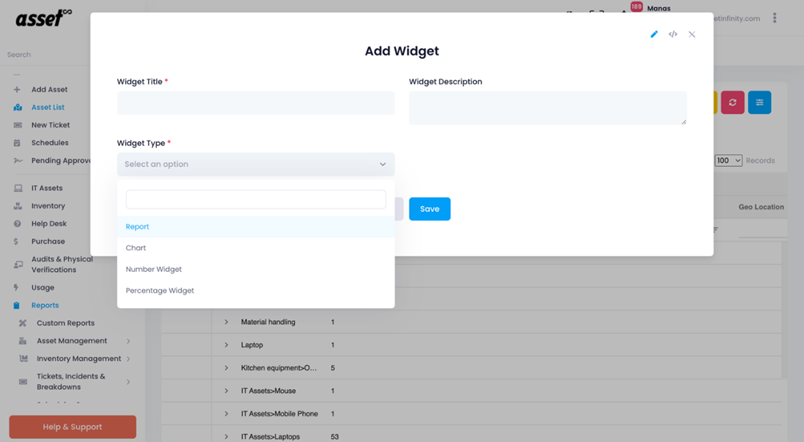
Task: Click the Purchase dollar icon
Action: tap(16, 242)
